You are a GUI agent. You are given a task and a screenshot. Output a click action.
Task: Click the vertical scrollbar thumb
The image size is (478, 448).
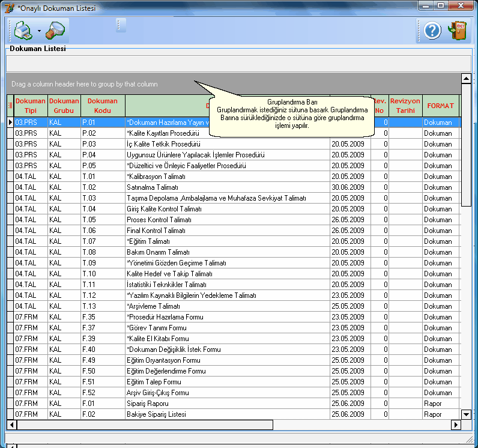click(x=466, y=145)
